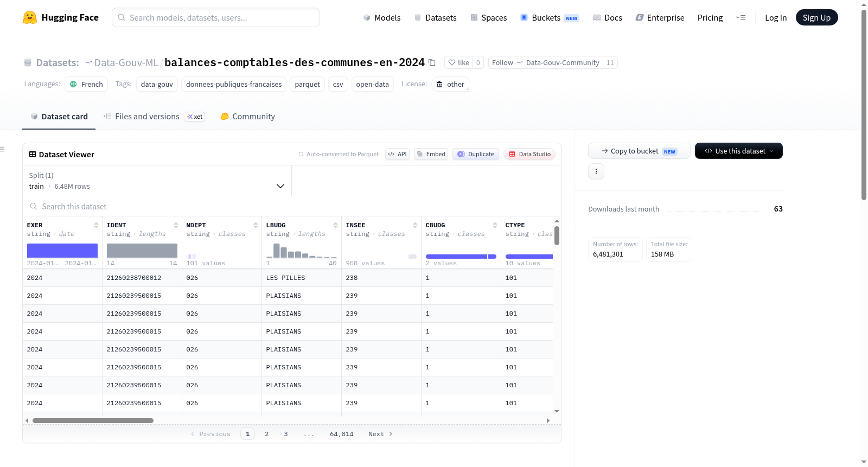Expand the Use this dataset dropdown
Screen dimensions: 868x467
[739, 151]
